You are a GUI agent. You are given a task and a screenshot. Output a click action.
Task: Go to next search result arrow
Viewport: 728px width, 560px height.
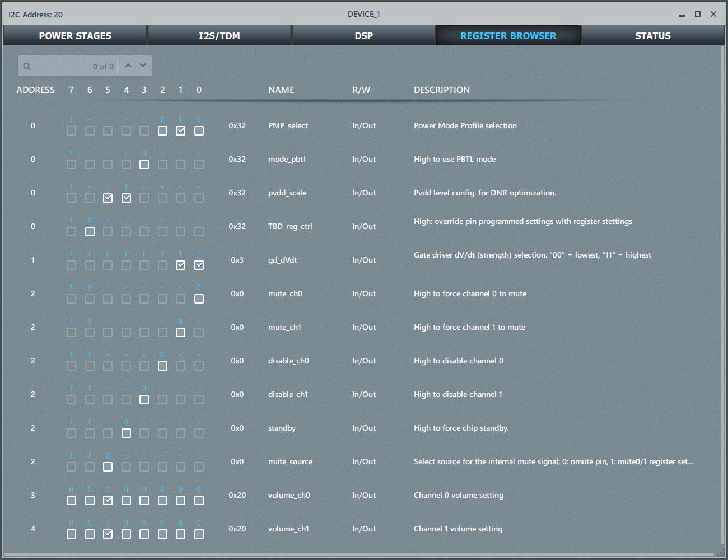point(143,66)
